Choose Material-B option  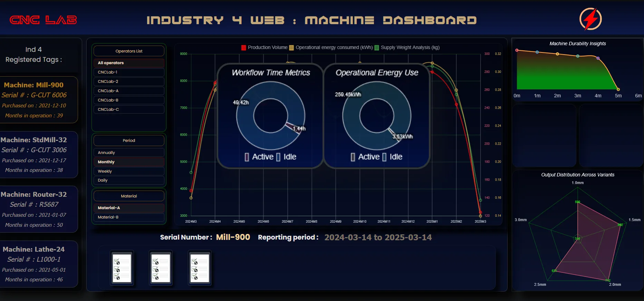(x=129, y=217)
